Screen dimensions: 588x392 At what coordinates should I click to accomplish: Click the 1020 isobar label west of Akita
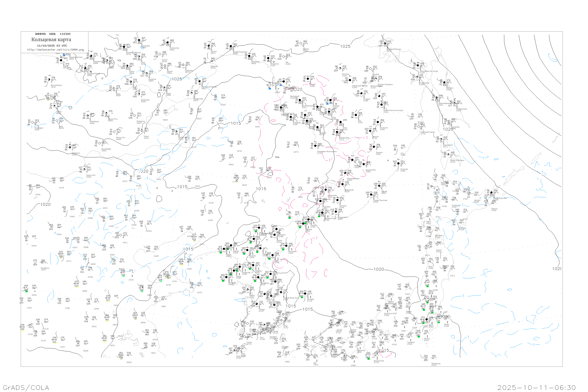pos(378,269)
